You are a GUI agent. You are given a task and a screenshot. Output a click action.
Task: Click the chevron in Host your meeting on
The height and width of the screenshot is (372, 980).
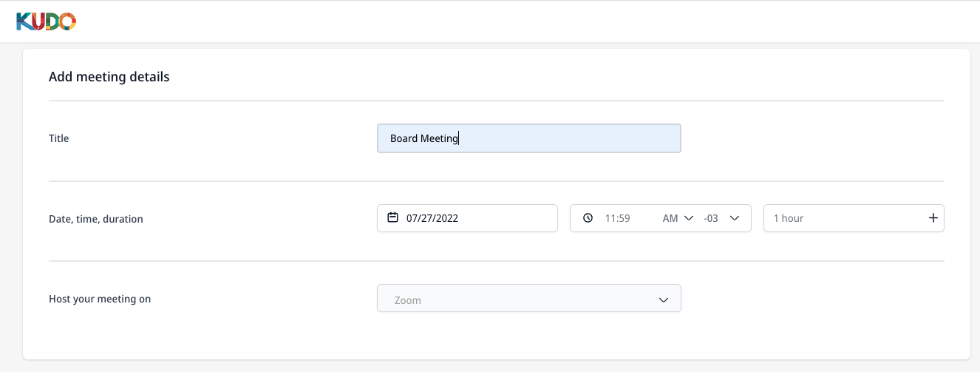tap(663, 300)
